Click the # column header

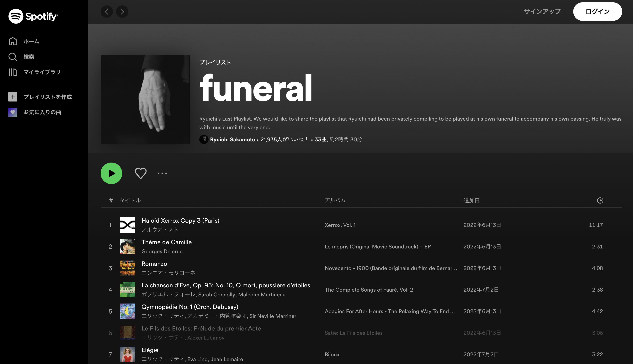(111, 200)
